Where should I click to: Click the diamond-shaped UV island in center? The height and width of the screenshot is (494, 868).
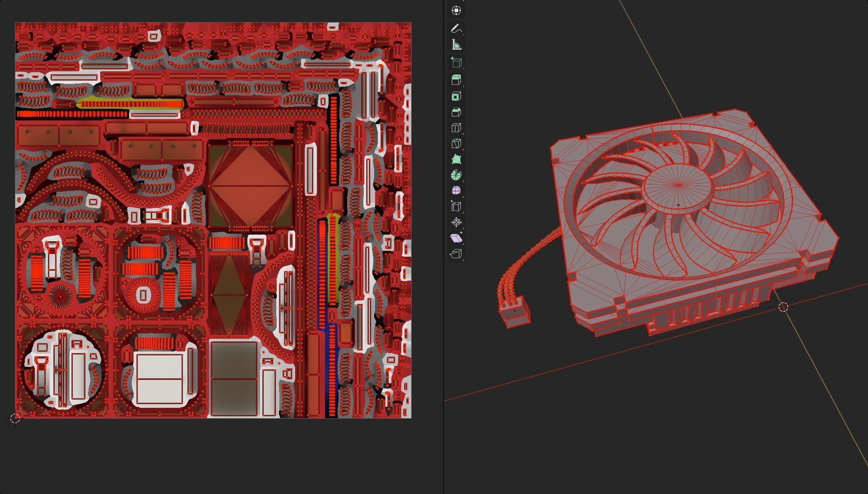pyautogui.click(x=250, y=186)
